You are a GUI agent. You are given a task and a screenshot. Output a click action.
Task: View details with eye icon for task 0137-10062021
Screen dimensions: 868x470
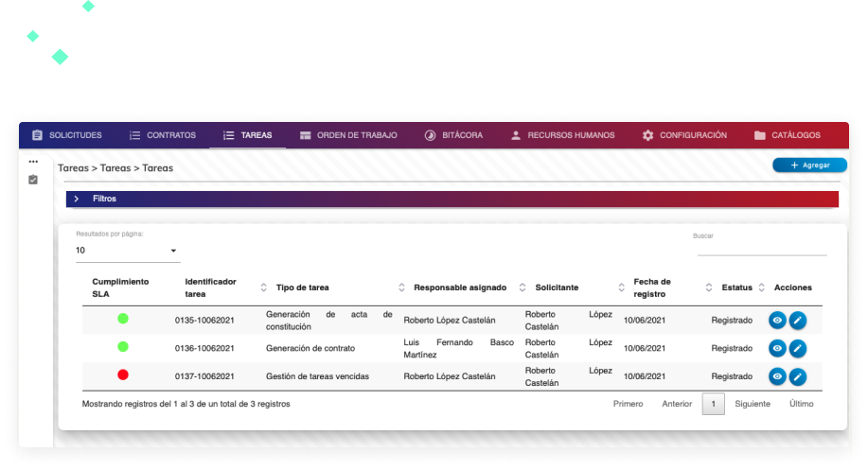coord(777,376)
